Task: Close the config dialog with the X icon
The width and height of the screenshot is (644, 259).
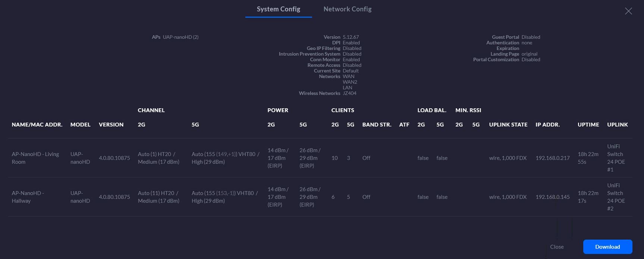Action: click(x=628, y=11)
